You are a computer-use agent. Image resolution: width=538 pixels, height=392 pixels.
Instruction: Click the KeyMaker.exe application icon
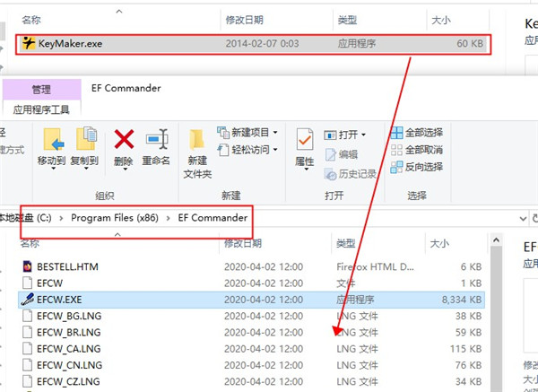[29, 43]
